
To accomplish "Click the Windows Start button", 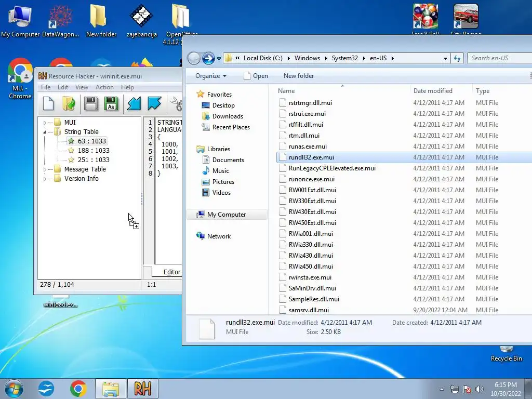I will [14, 389].
